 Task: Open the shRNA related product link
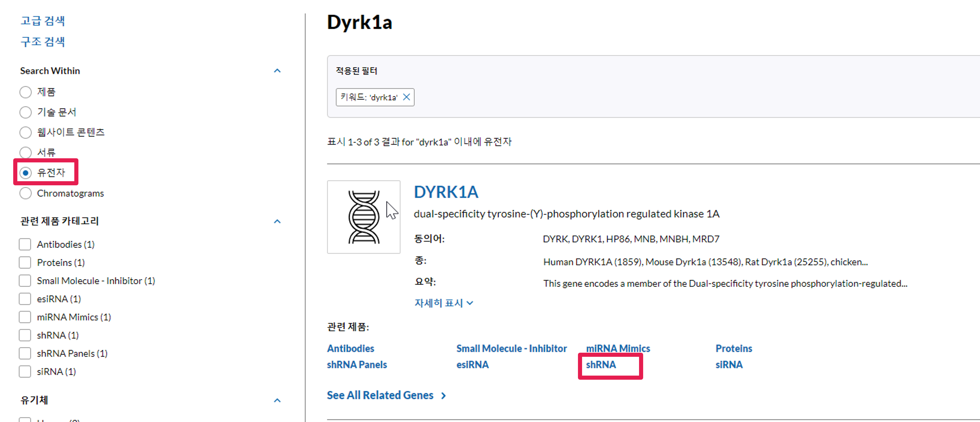coord(601,364)
